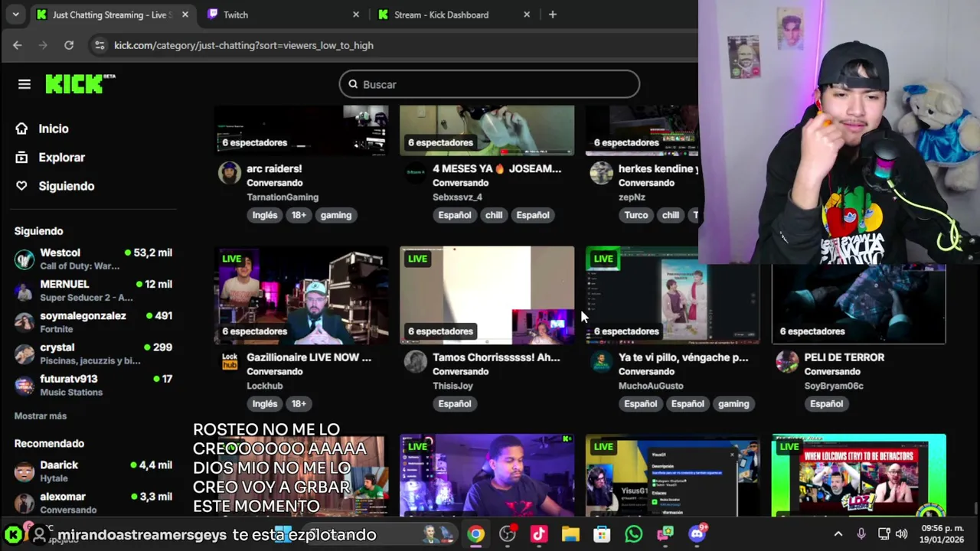980x551 pixels.
Task: Click the TarnationGaming streamer avatar
Action: click(230, 173)
